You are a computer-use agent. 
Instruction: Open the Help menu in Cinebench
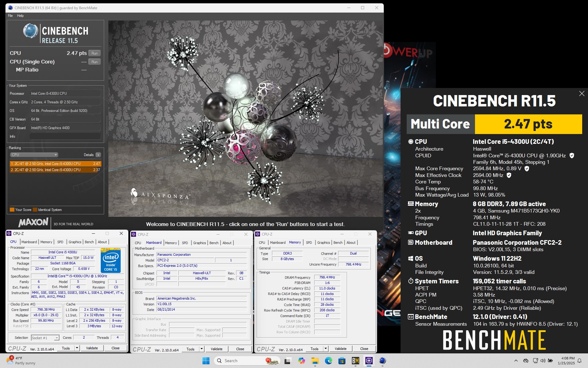[20, 16]
